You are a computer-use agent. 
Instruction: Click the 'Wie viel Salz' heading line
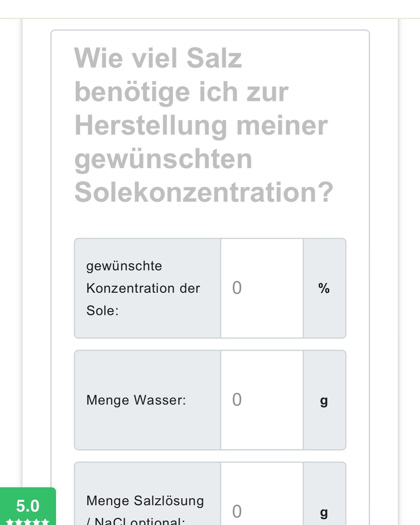158,58
